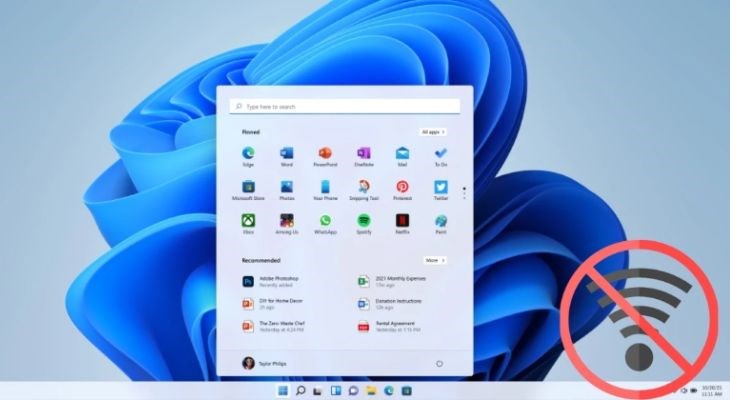The image size is (730, 400).
Task: Click the Type here to search box
Action: [345, 107]
